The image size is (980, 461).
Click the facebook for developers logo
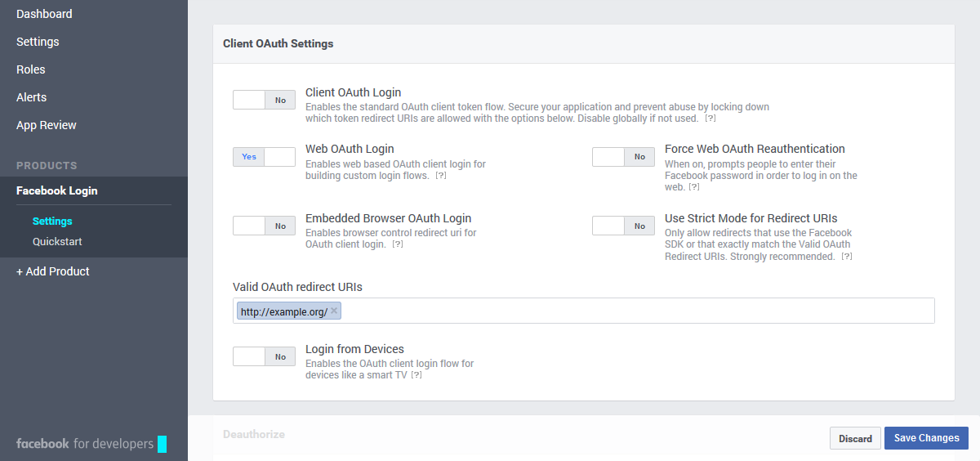[x=91, y=444]
